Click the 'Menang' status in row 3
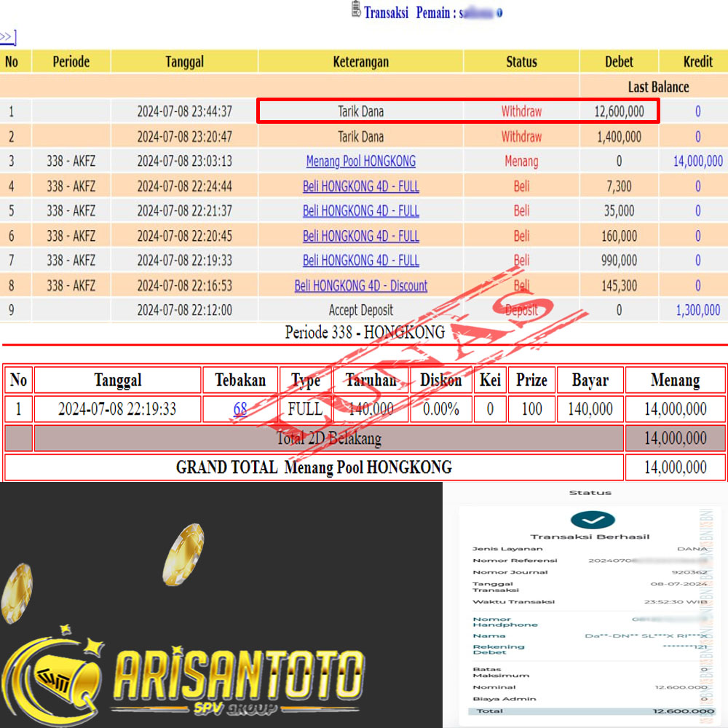 521,161
